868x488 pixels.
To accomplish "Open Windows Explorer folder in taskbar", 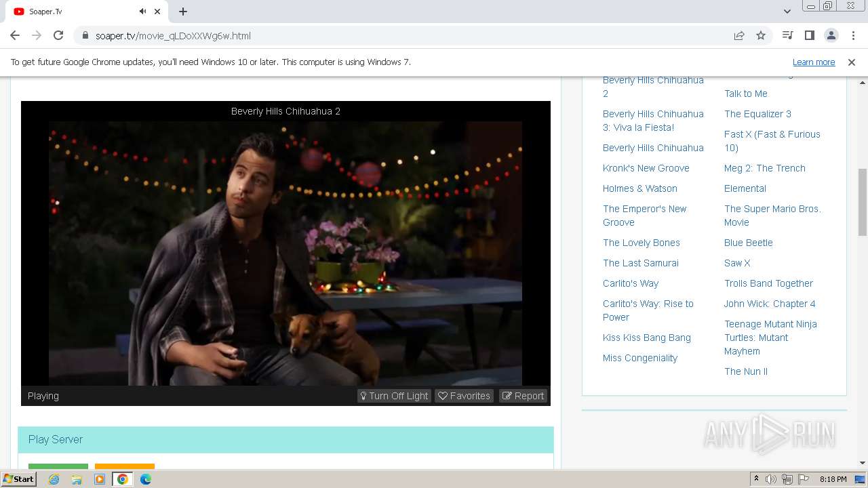I will [x=77, y=479].
